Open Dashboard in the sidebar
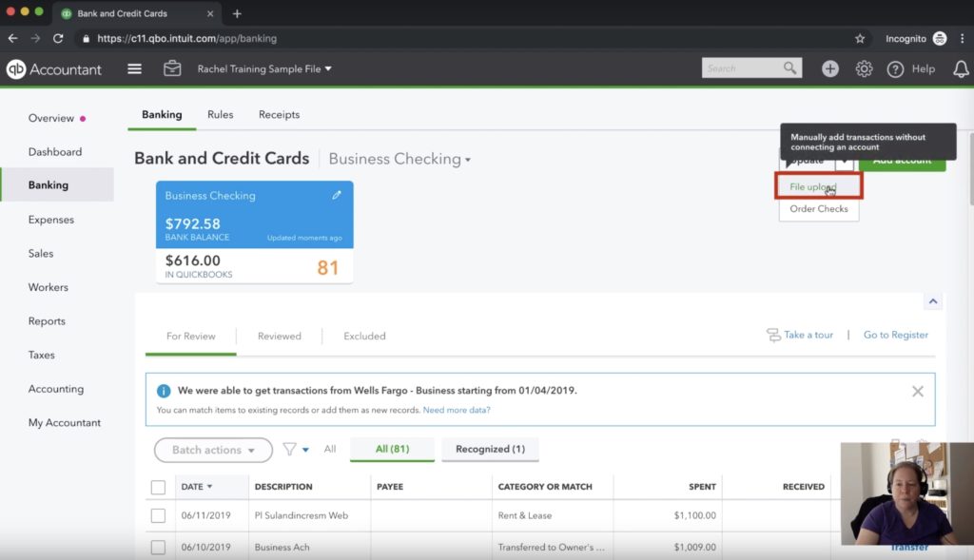 (54, 151)
